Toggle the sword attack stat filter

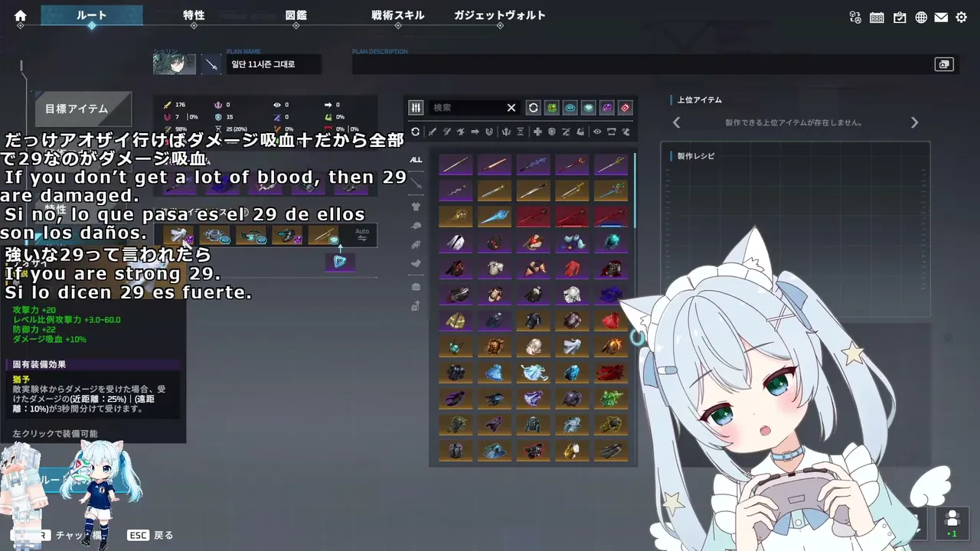click(432, 132)
